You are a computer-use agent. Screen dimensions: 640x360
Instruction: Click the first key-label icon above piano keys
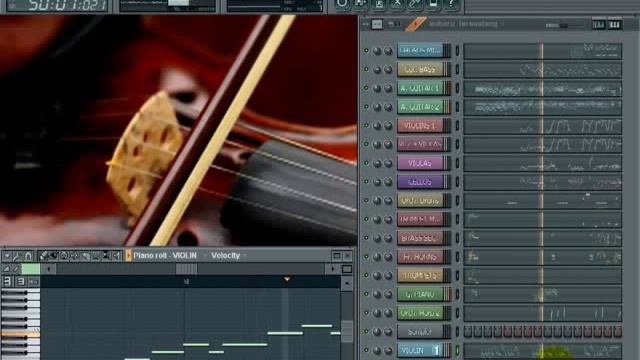coord(7,281)
